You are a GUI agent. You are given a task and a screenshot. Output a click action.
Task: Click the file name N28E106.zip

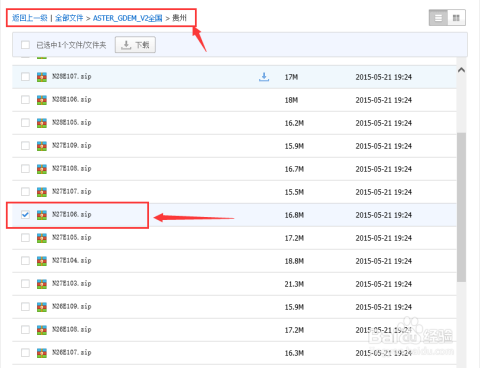(x=72, y=100)
